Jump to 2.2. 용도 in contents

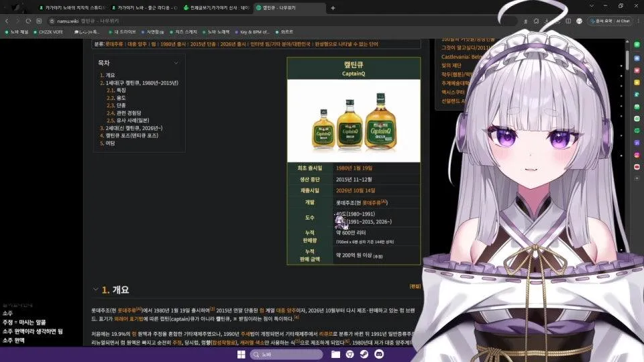click(116, 98)
